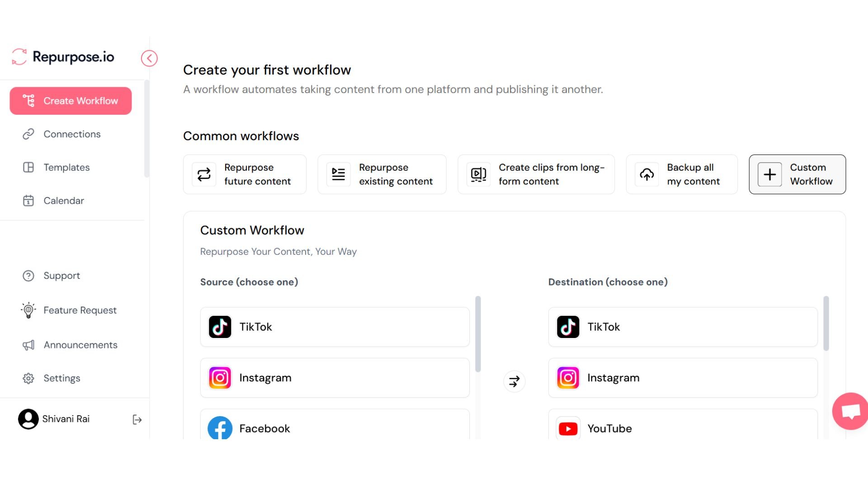Select TikTok as the source platform
868x488 pixels.
(x=335, y=327)
